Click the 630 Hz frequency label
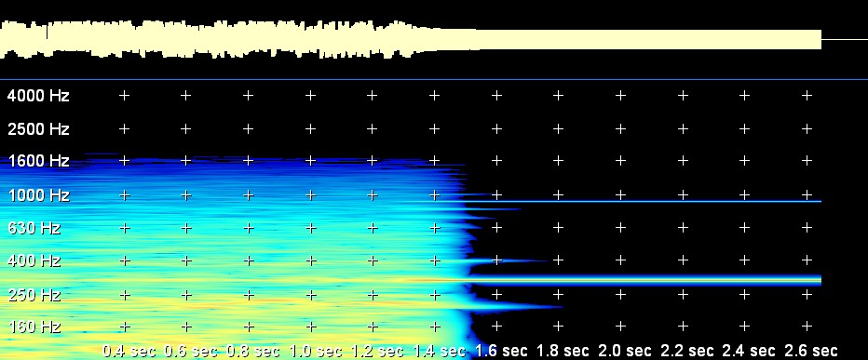The image size is (868, 360). [x=34, y=227]
